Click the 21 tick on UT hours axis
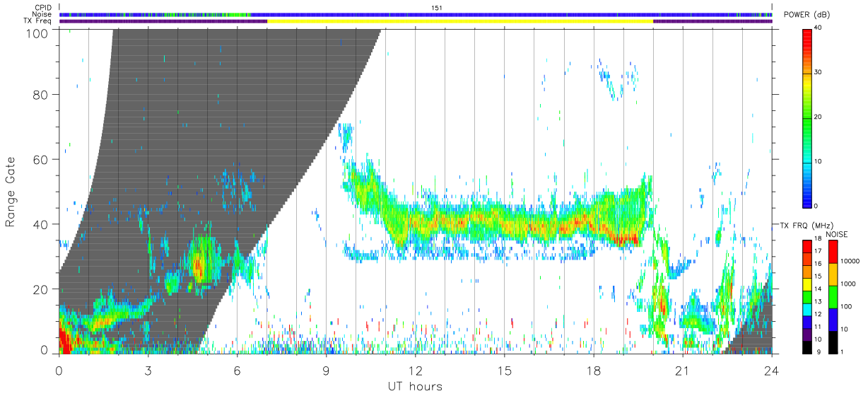The height and width of the screenshot is (401, 868). coord(682,371)
